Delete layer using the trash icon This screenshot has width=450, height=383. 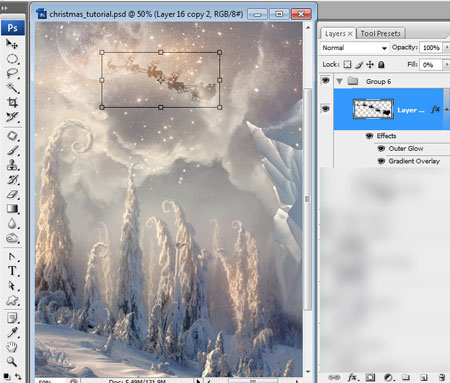coord(442,377)
